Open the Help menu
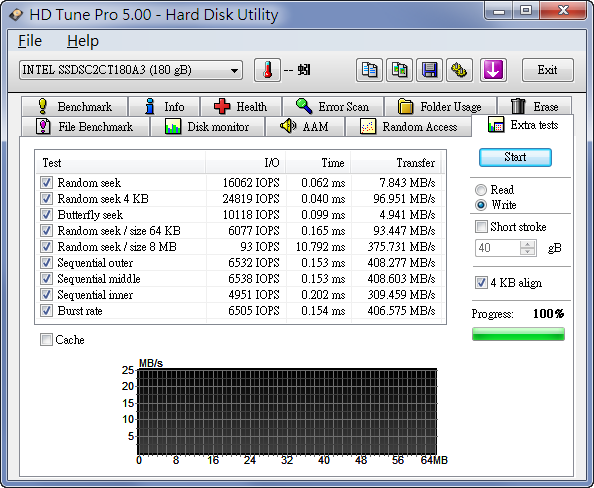The image size is (594, 488). [x=83, y=41]
